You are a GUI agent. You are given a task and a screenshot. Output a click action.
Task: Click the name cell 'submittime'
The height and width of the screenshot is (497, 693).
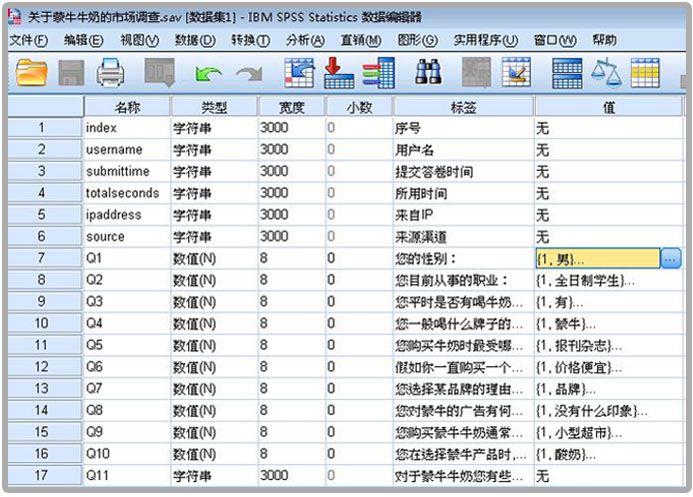tap(127, 171)
